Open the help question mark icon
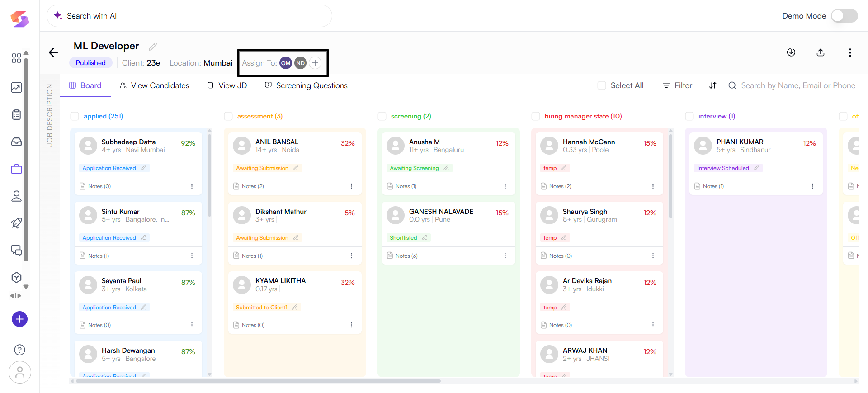 (x=19, y=350)
